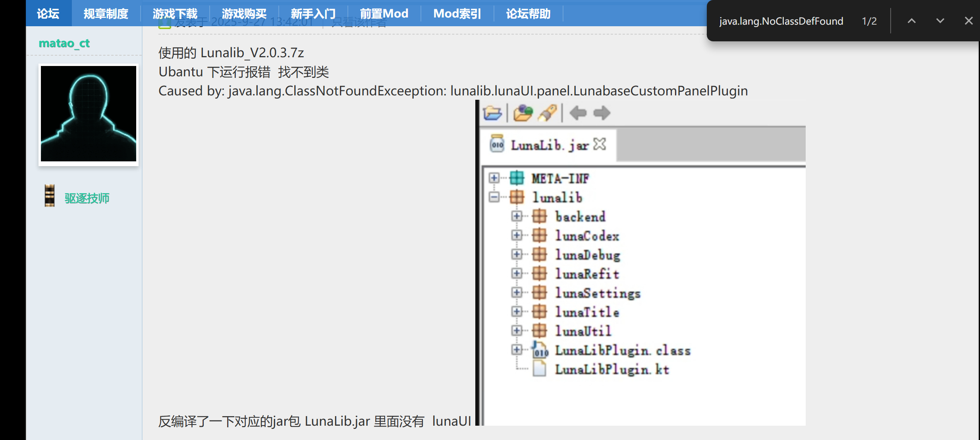Expand the lunaSettings package node
980x440 pixels.
[517, 293]
